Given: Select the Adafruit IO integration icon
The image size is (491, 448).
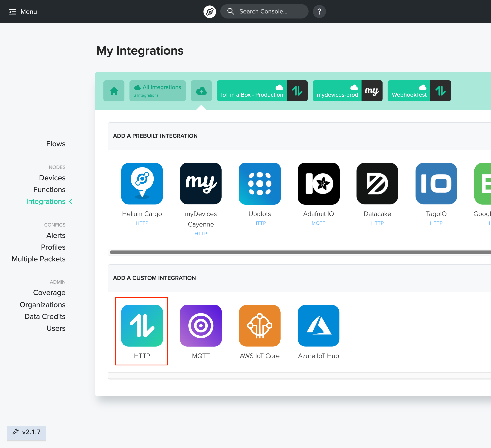Looking at the screenshot, I should tap(319, 184).
